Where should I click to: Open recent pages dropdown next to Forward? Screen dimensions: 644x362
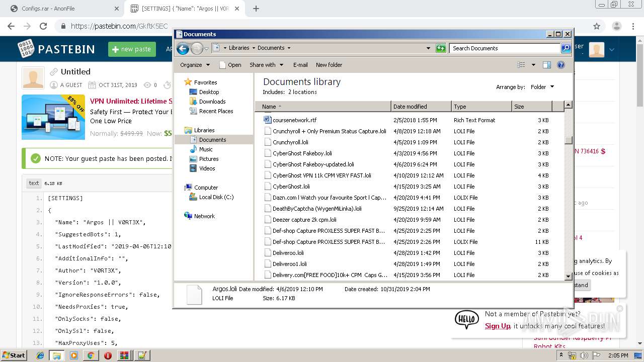point(206,49)
